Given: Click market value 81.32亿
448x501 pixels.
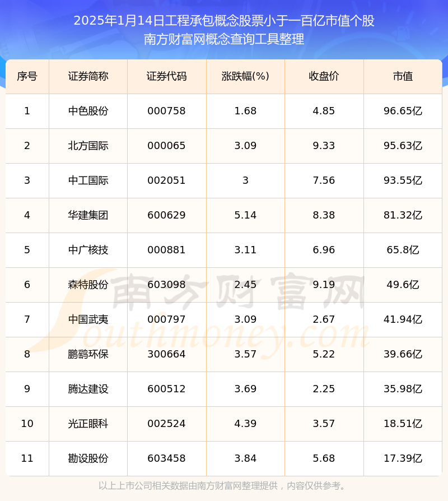Looking at the screenshot, I should (x=403, y=215).
